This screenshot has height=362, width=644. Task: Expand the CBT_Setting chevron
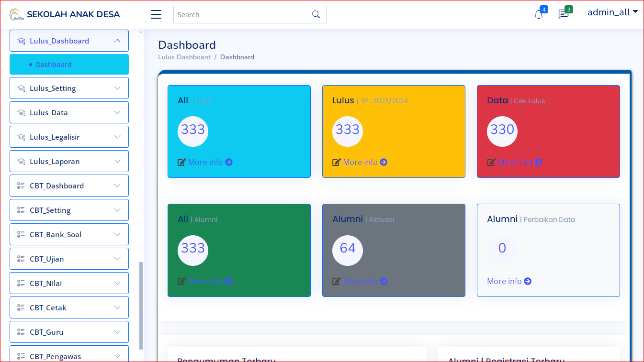click(117, 210)
